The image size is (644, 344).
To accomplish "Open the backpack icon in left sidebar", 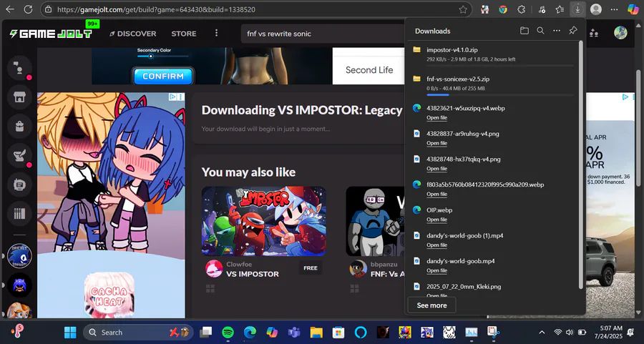I will (x=19, y=126).
